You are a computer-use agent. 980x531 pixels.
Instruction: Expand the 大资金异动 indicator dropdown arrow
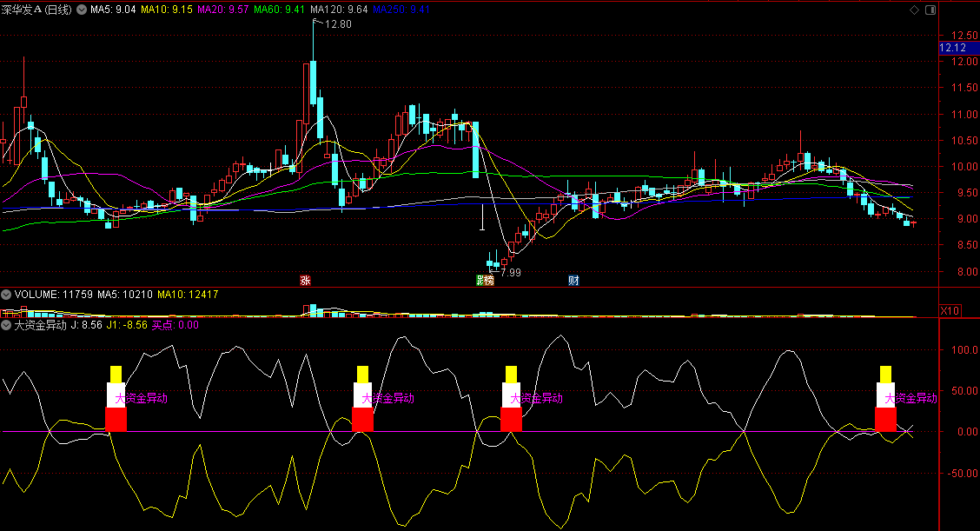pyautogui.click(x=6, y=325)
